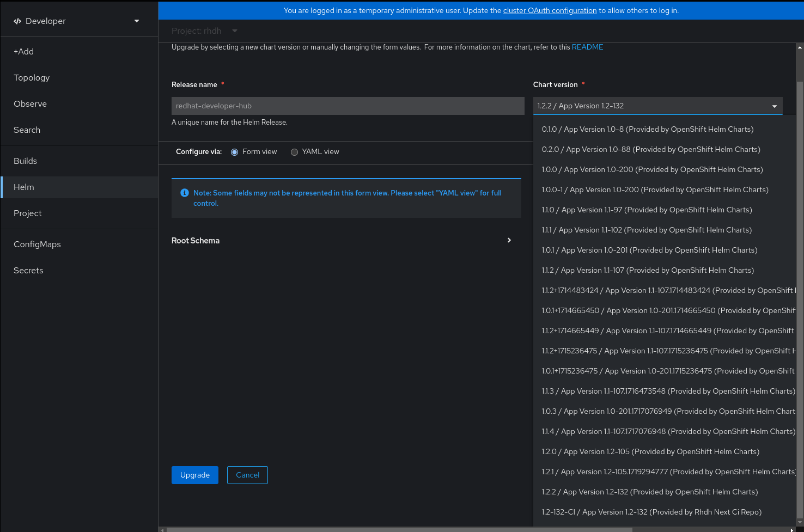Image resolution: width=804 pixels, height=532 pixels.
Task: Select 1.2.2 provided by OpenShift Helm Charts
Action: [x=664, y=492]
